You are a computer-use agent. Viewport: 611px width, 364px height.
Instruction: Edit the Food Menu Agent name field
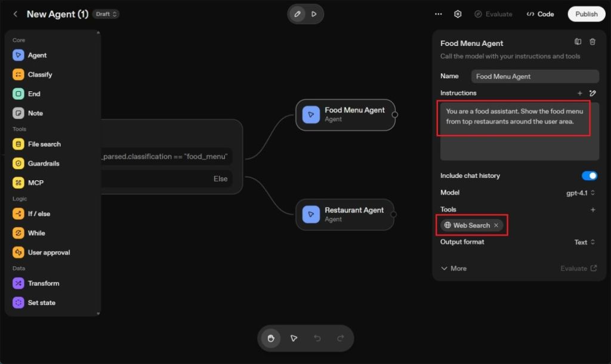[535, 76]
